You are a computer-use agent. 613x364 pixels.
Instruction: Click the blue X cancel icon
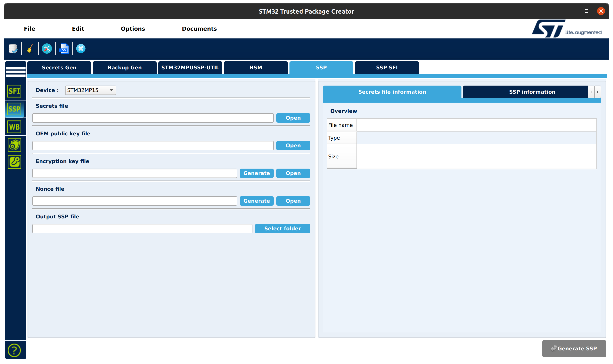coord(81,49)
